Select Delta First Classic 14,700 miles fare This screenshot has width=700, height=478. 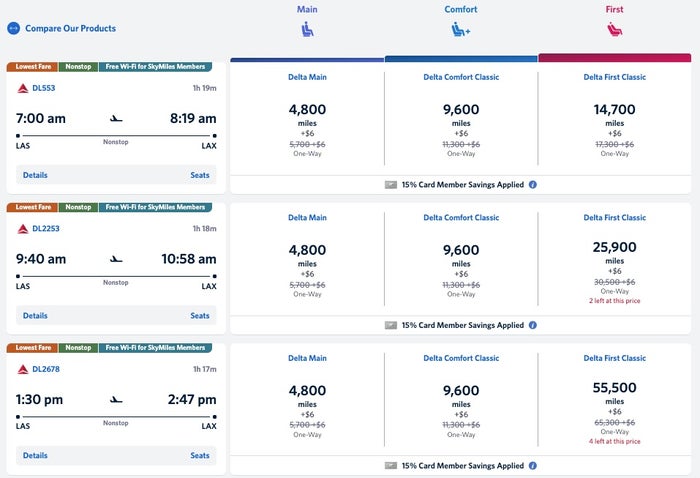point(615,118)
